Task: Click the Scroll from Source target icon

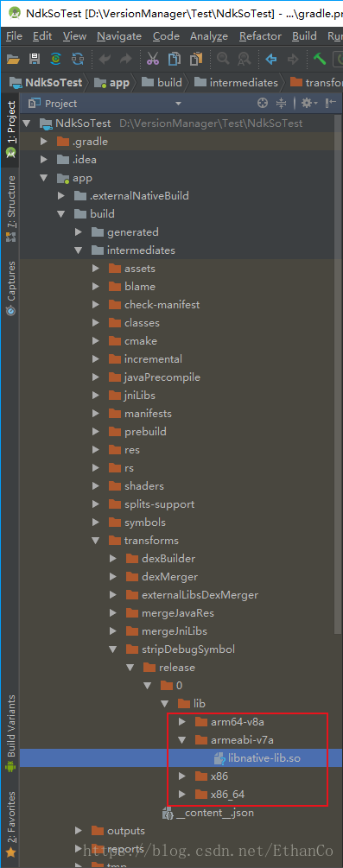Action: pos(263,103)
